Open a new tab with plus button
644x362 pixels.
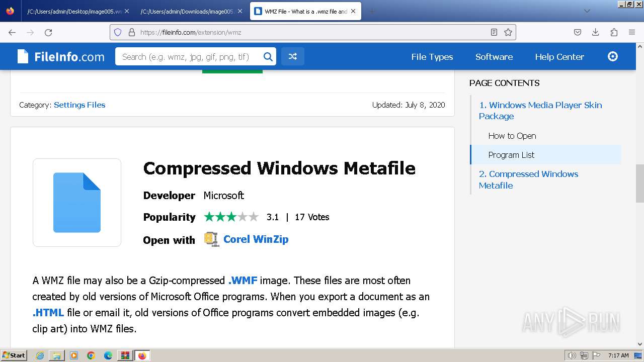(372, 11)
